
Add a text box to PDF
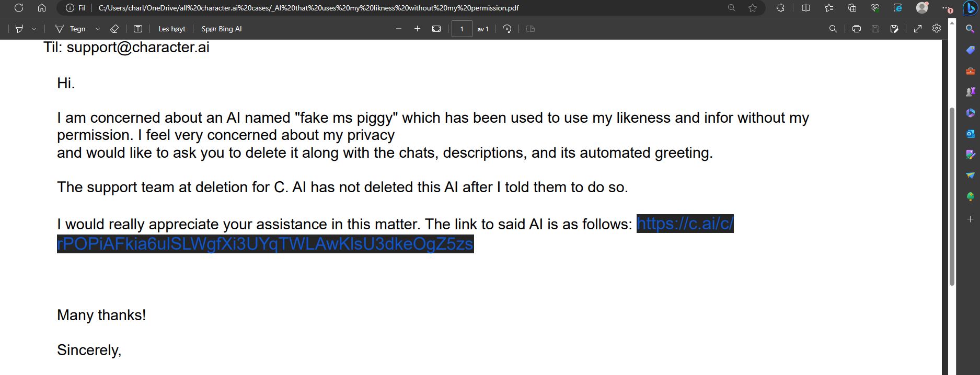coord(138,29)
